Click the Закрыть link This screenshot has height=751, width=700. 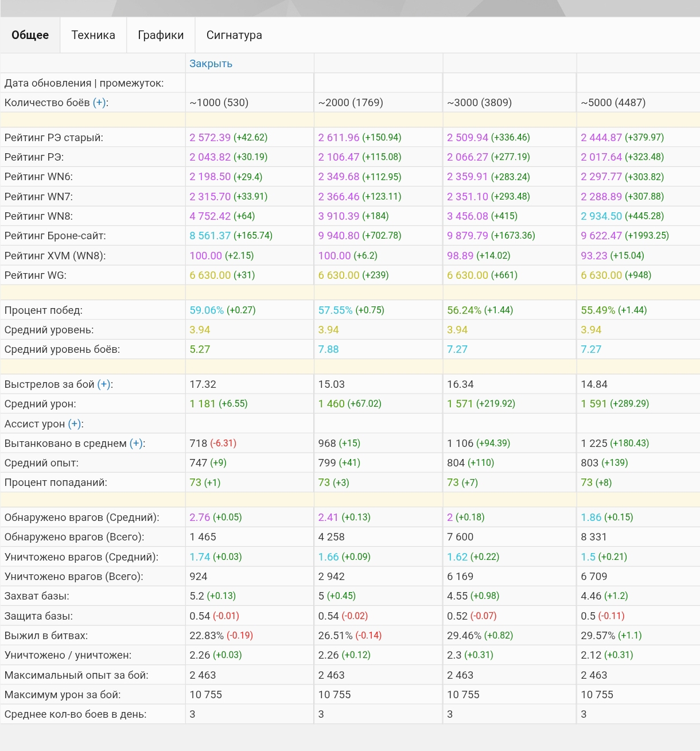pos(211,64)
